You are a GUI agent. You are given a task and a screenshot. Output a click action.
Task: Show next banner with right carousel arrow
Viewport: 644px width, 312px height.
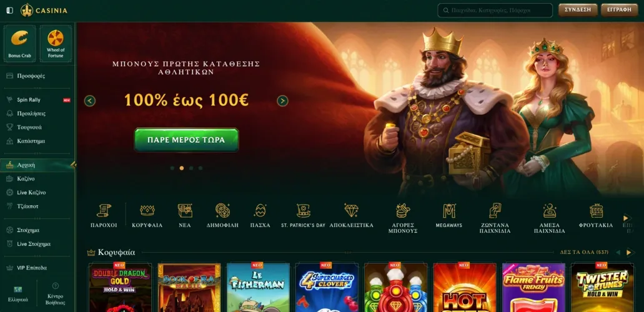pos(282,101)
